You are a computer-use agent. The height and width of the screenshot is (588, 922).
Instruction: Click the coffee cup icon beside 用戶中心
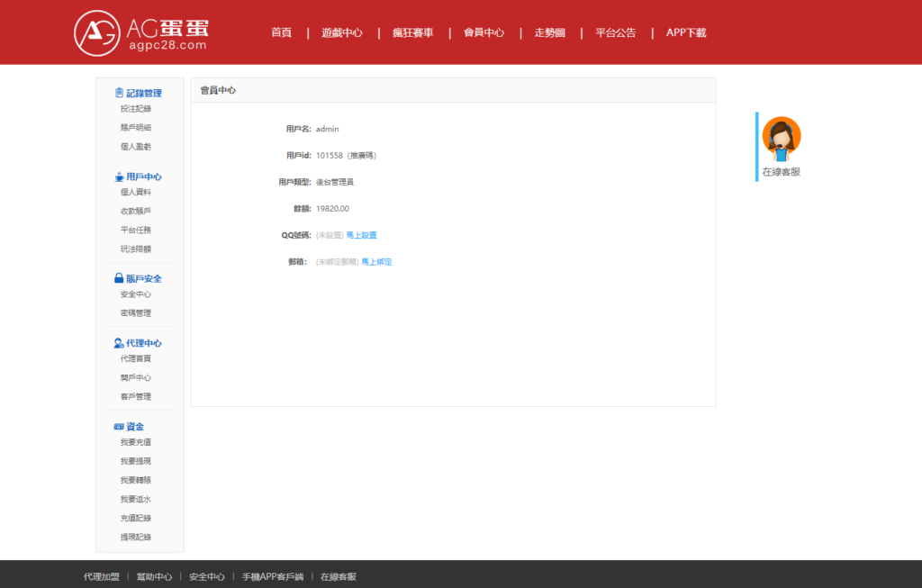(x=119, y=176)
